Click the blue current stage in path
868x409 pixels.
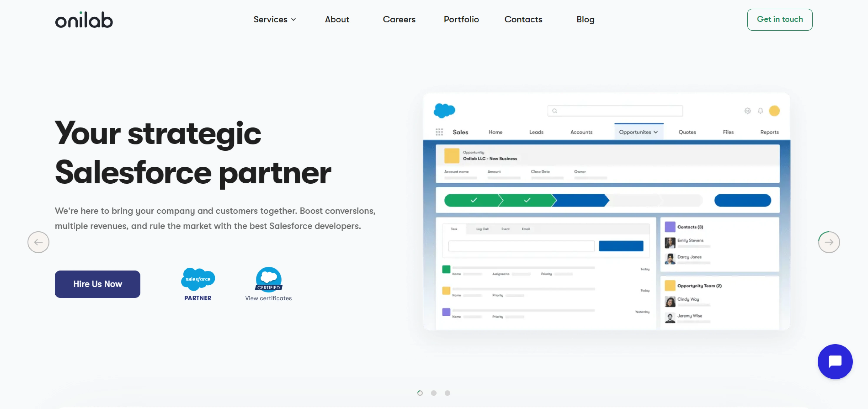[x=581, y=200]
